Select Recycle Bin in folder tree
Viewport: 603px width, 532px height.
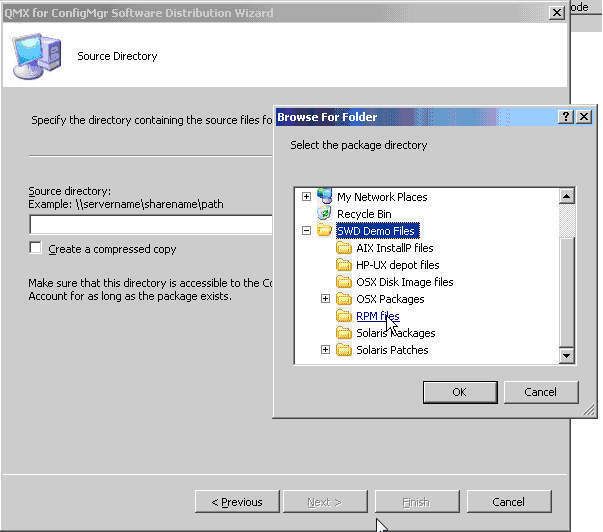364,214
